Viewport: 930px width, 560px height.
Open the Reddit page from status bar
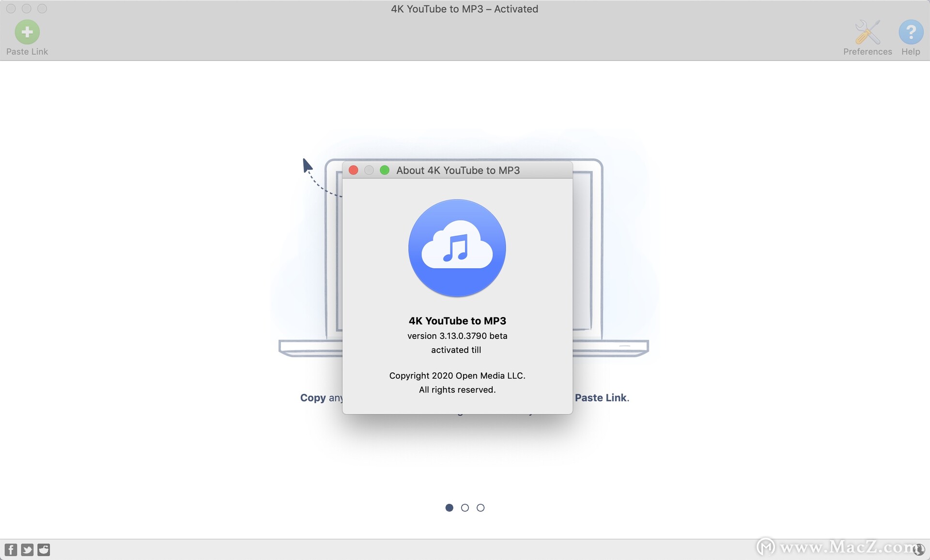44,549
